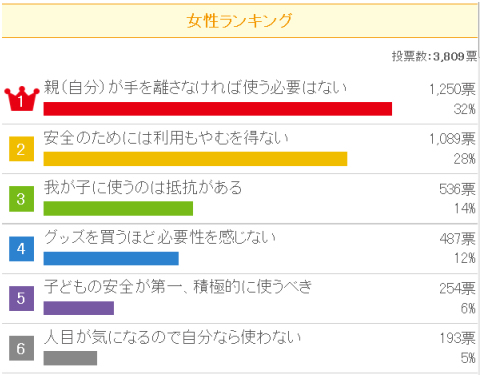Select option 安全のためには利用もやむを得ない

click(x=166, y=138)
